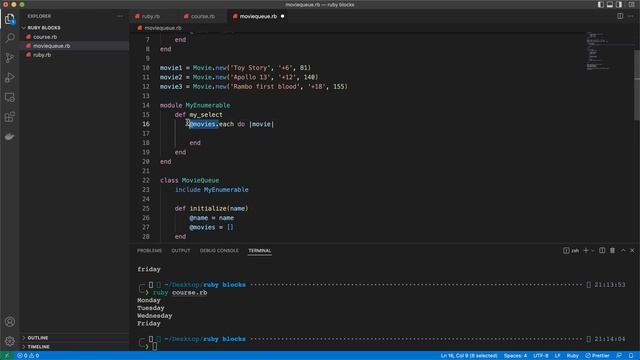Image resolution: width=640 pixels, height=360 pixels.
Task: Open editor More Actions ellipsis menu
Action: pos(631,16)
